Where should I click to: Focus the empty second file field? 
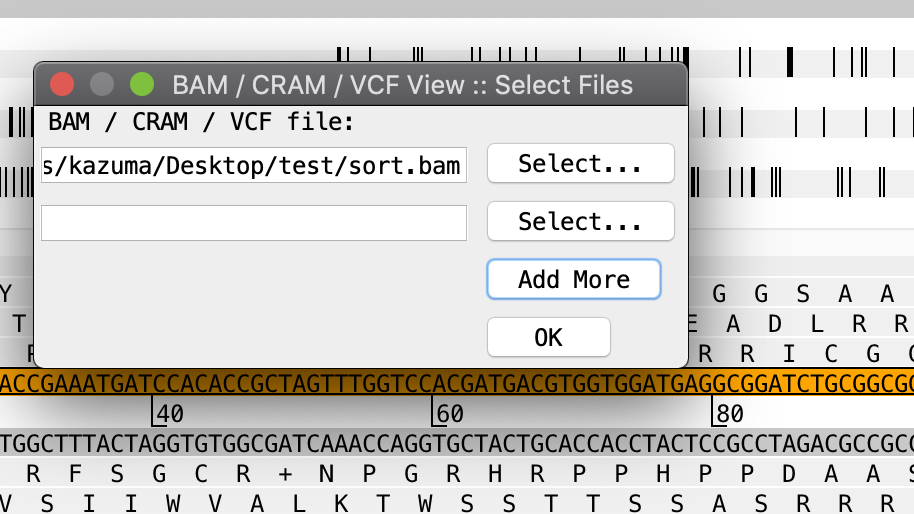(254, 222)
